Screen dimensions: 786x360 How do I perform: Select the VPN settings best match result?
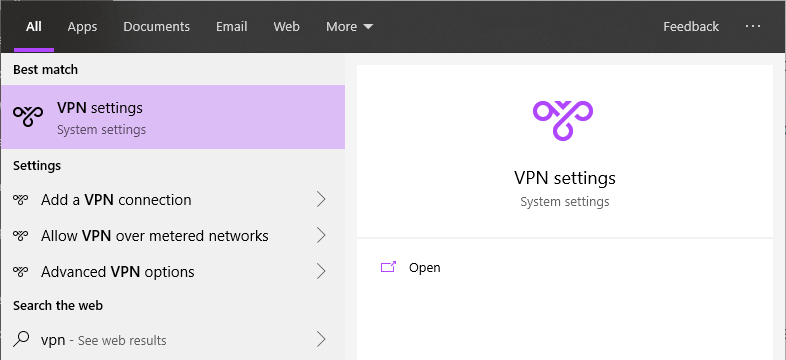(173, 117)
